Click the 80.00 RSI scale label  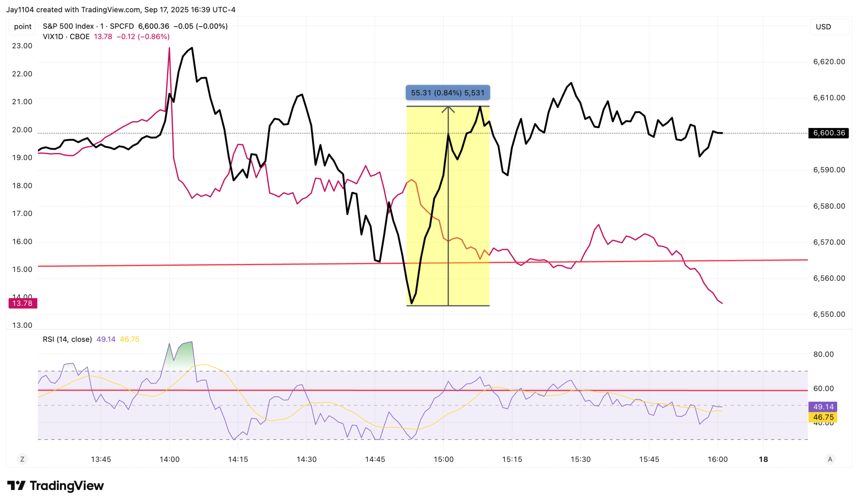pos(823,354)
